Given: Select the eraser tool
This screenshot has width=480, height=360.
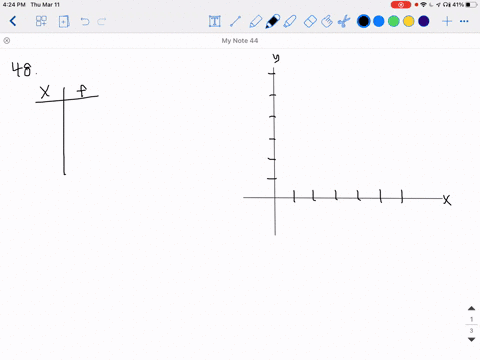Looking at the screenshot, I should click(x=310, y=22).
